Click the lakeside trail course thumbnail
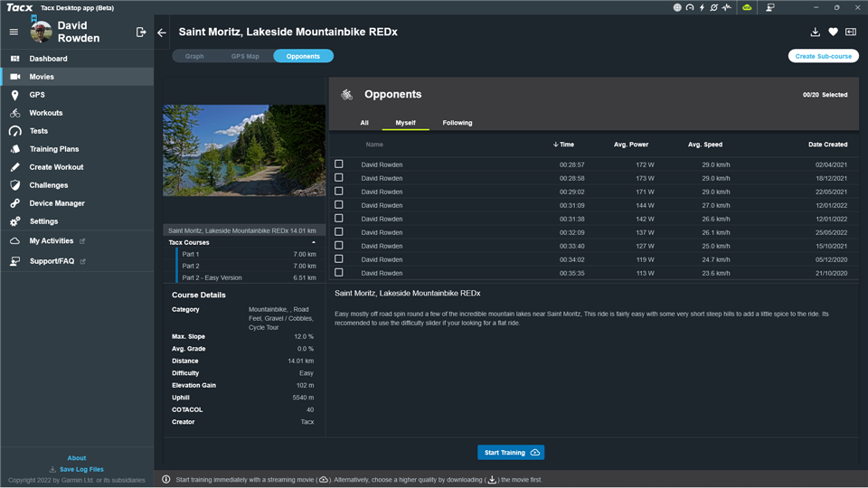 click(x=244, y=151)
